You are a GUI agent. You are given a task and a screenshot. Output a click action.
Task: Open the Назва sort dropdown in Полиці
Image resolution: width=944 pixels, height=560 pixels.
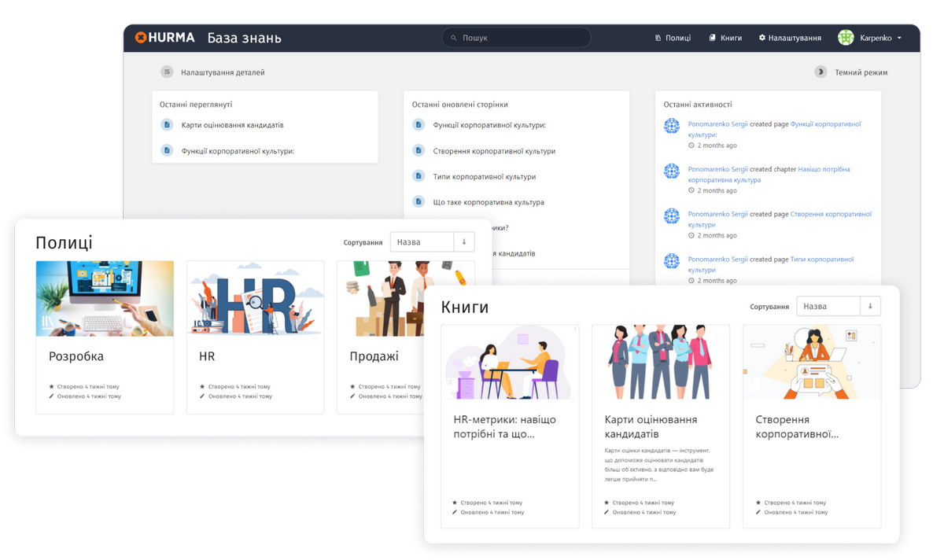(x=422, y=242)
